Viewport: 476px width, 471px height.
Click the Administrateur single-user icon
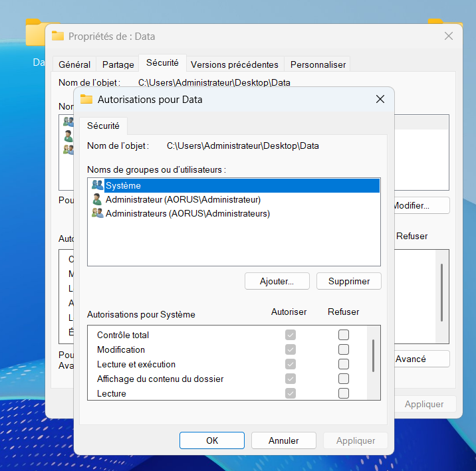(x=98, y=199)
